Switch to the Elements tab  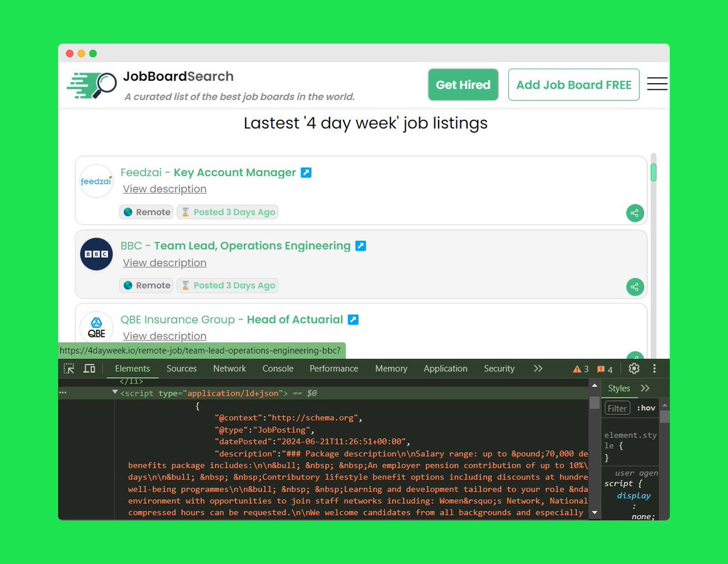tap(132, 369)
